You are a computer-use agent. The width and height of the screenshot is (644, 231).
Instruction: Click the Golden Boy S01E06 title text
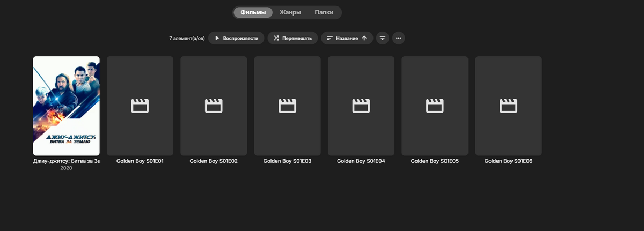click(x=509, y=161)
